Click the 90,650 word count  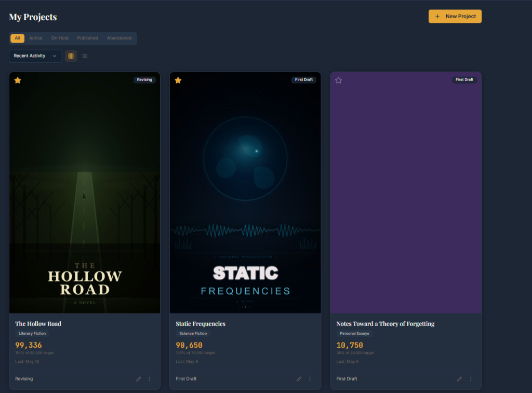(189, 345)
